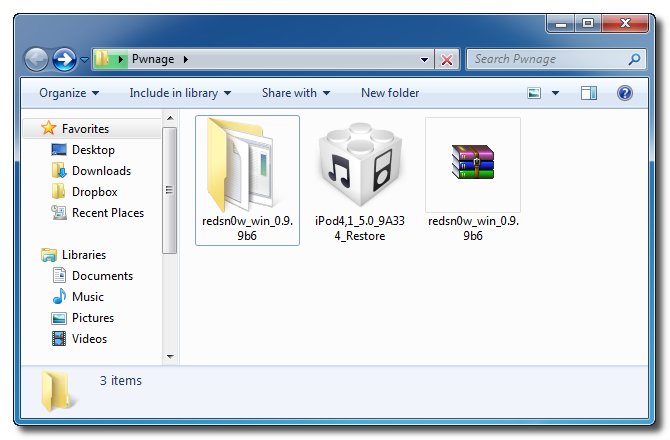Screen dimensions: 670x440
Task: Open the Videos library
Action: [89, 339]
